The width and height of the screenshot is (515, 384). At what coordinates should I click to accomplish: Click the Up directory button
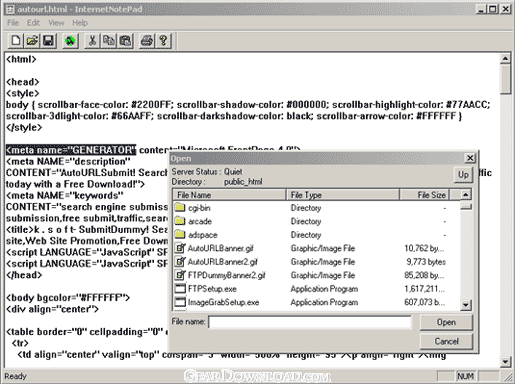click(463, 175)
